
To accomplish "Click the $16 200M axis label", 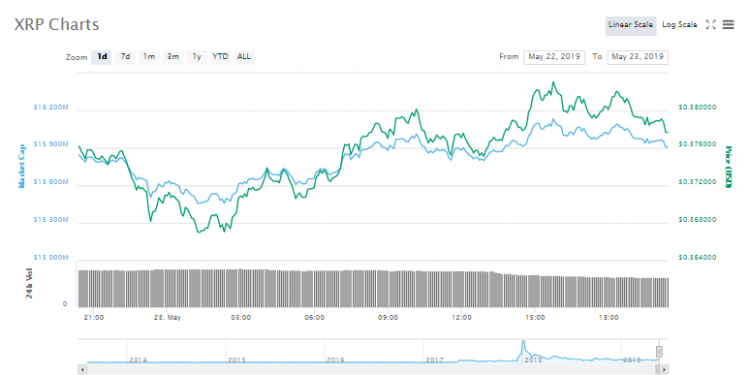I will click(51, 108).
